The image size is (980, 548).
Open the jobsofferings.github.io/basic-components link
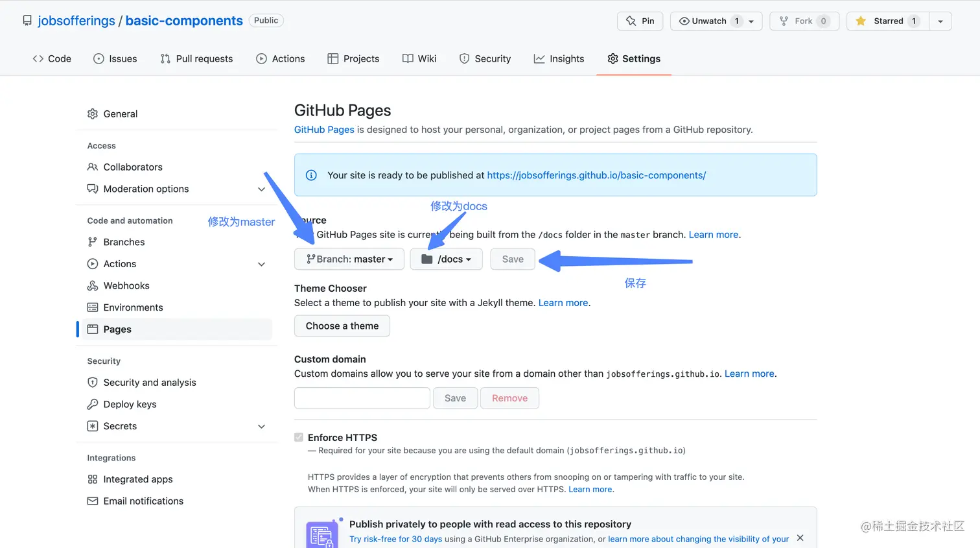(596, 175)
